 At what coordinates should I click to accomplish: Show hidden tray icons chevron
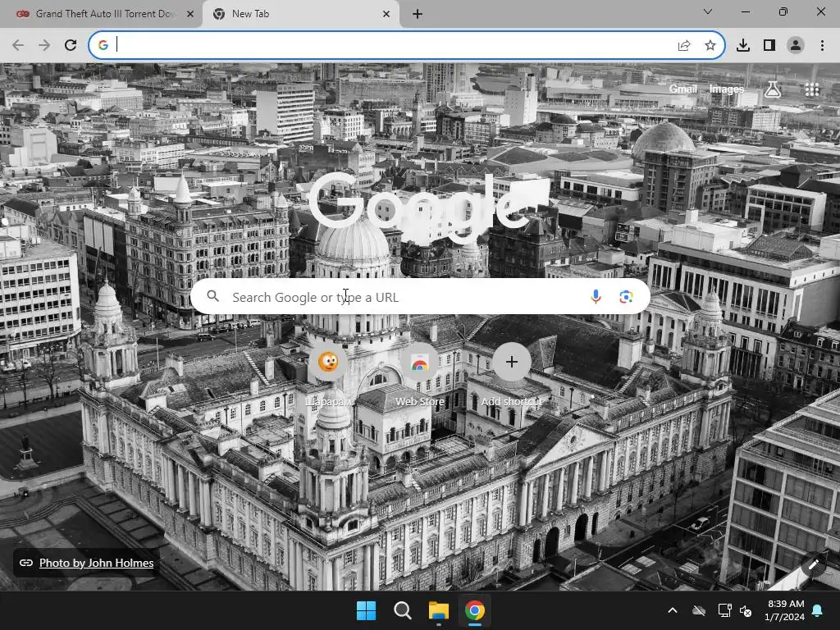click(x=673, y=610)
